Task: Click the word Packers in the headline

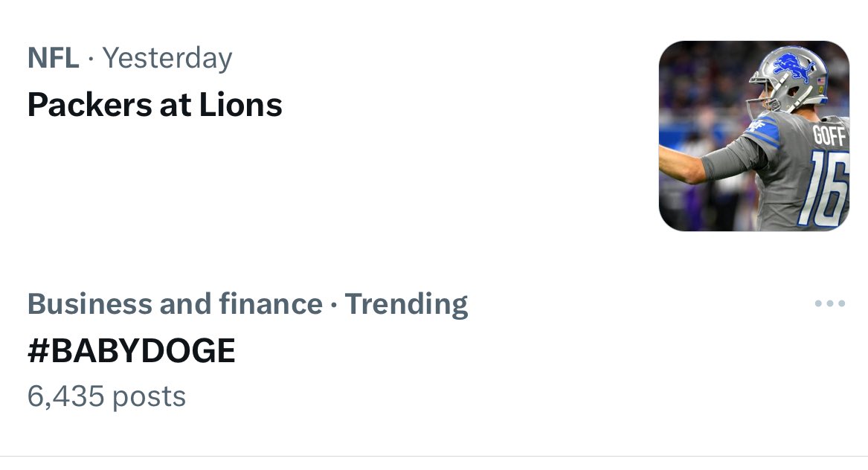Action: pos(88,105)
